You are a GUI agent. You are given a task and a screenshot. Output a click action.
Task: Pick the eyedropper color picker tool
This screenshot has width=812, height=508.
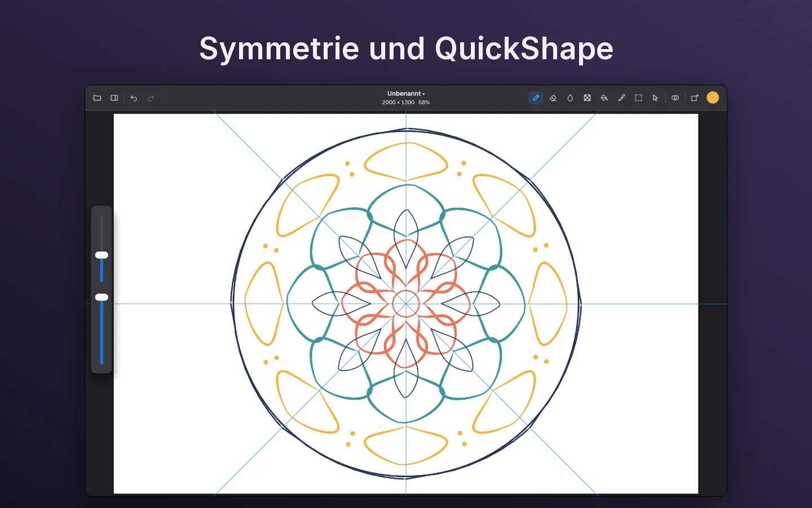click(x=621, y=98)
